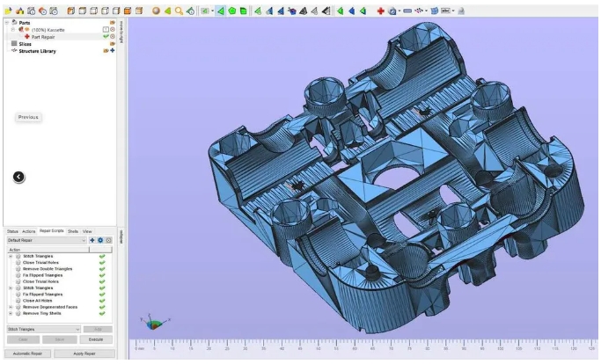The width and height of the screenshot is (601, 364).
Task: Click the Apply Repair button
Action: [x=84, y=353]
